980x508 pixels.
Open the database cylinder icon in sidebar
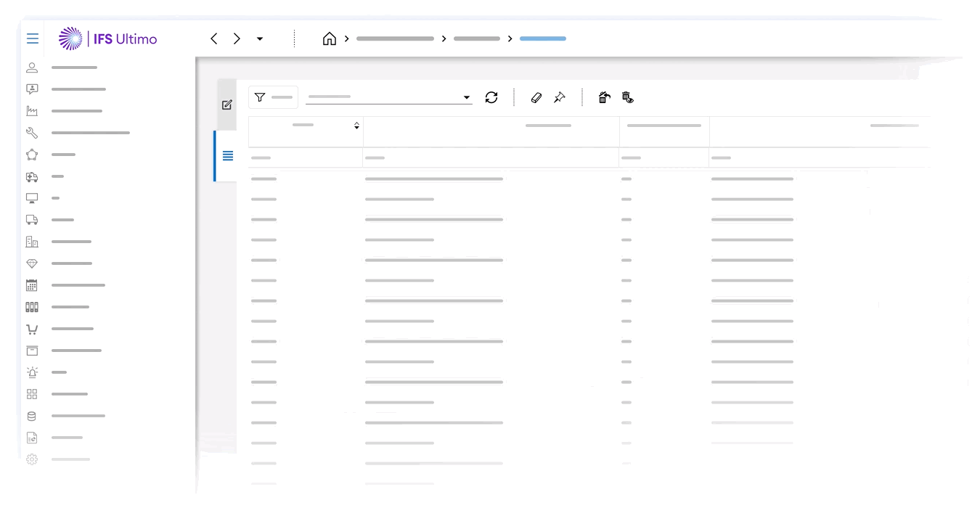[32, 416]
